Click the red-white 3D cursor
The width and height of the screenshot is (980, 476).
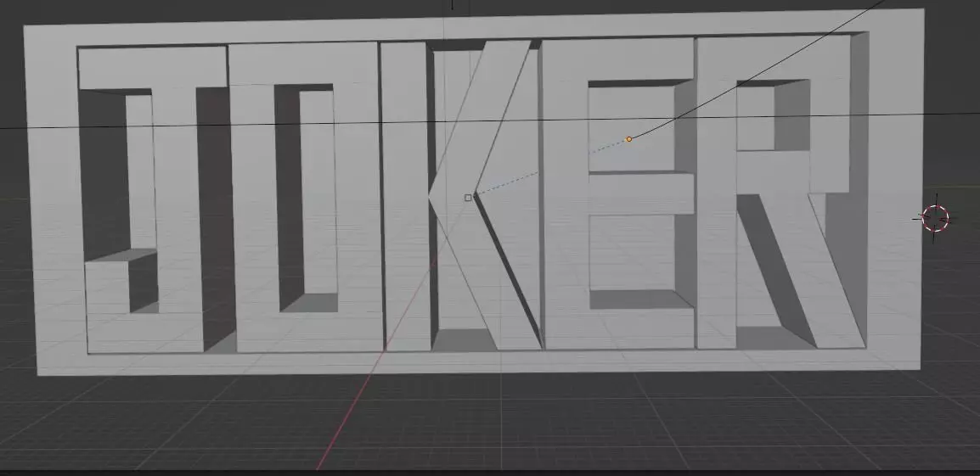coord(936,218)
